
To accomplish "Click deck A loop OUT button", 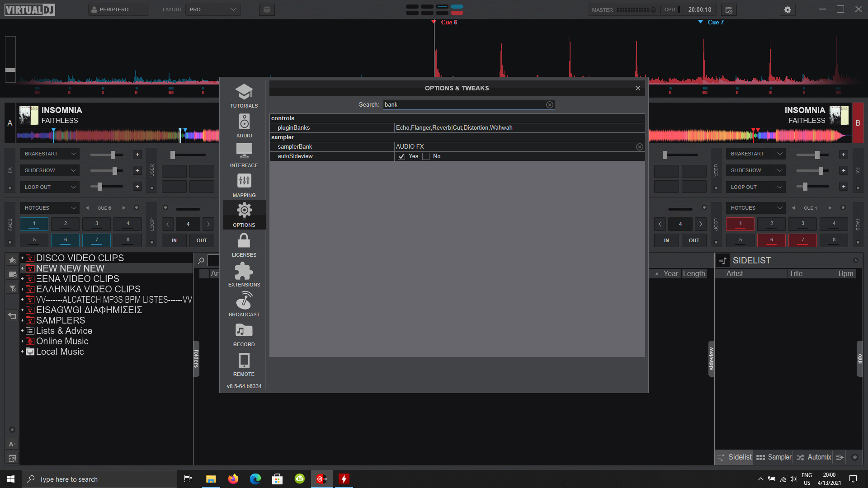I will pyautogui.click(x=202, y=240).
